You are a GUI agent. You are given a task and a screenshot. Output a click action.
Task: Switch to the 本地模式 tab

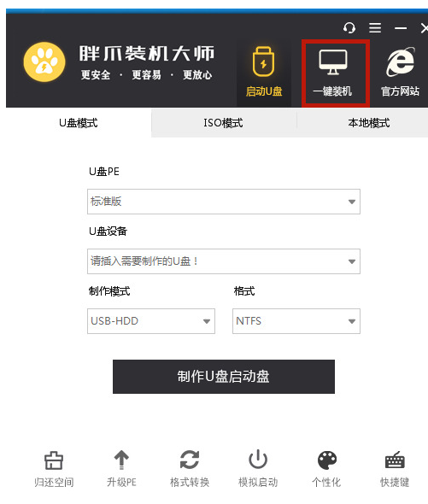point(368,123)
